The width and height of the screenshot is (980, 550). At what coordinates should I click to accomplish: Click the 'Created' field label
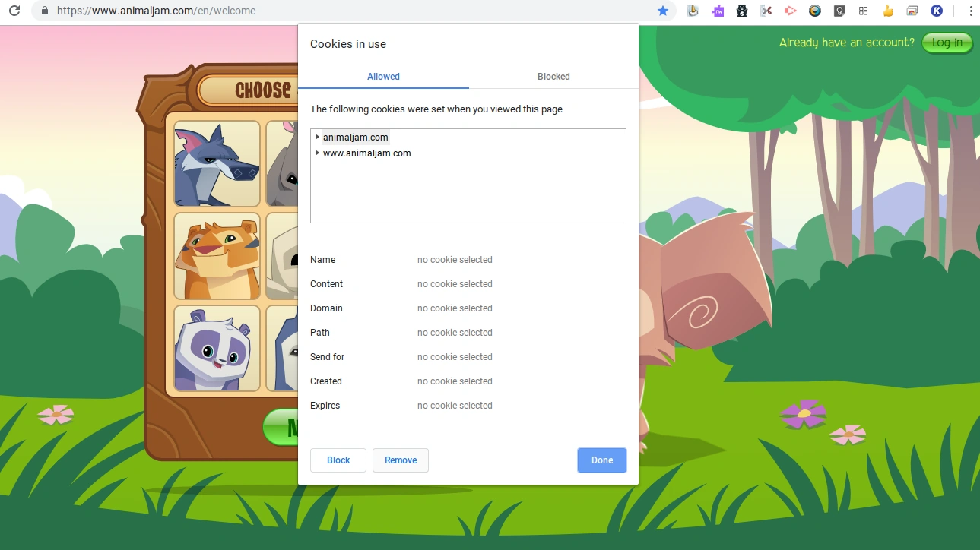click(326, 381)
